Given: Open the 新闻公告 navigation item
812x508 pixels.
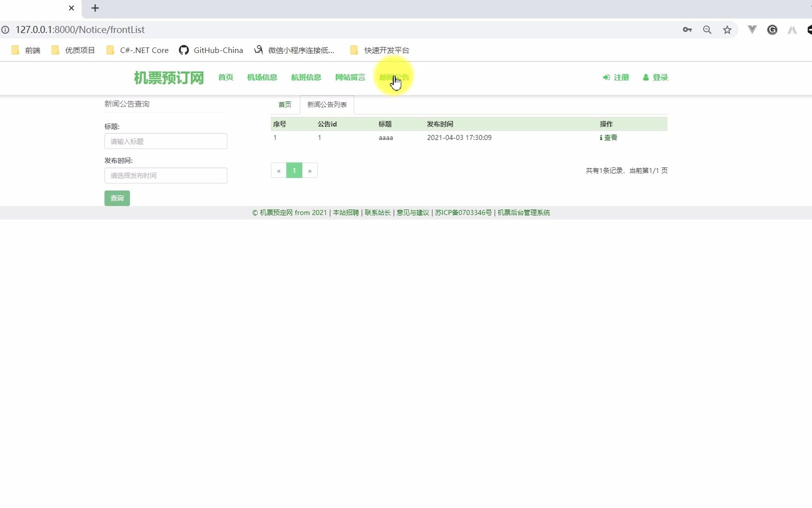Looking at the screenshot, I should coord(394,77).
